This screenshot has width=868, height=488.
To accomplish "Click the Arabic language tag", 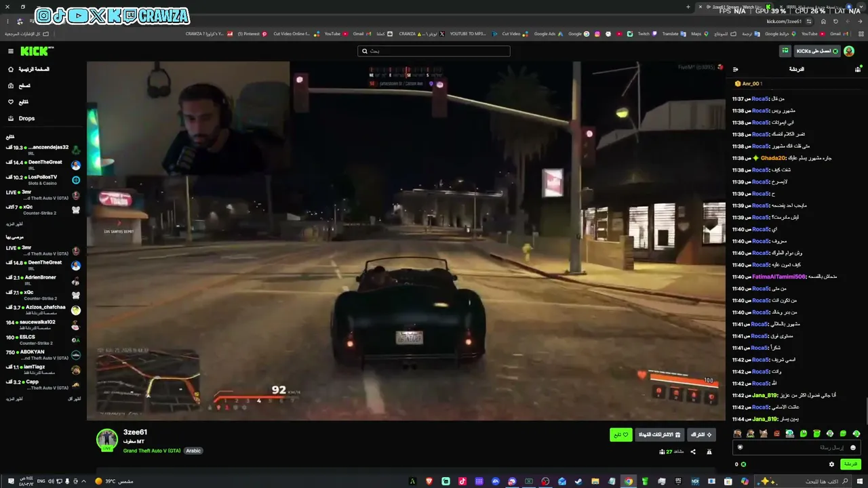I will click(193, 451).
